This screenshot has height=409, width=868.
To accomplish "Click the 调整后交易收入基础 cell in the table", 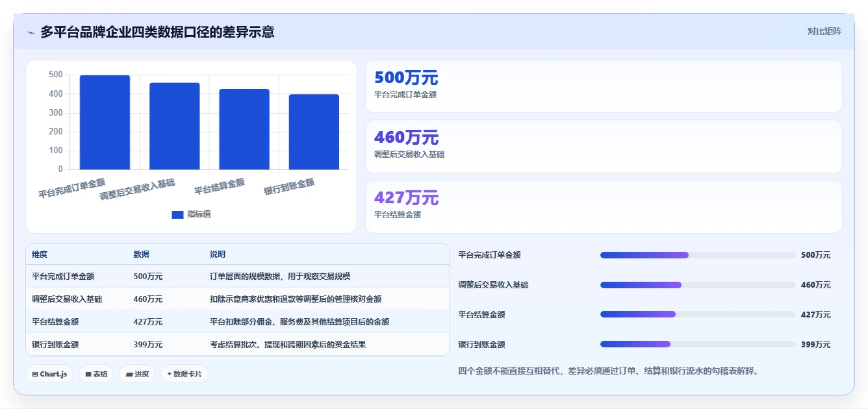I will tap(67, 299).
